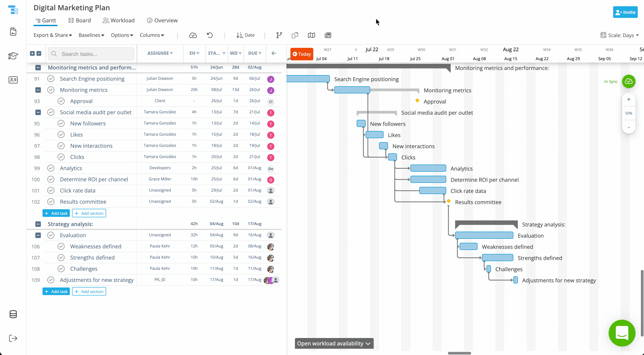Click the open map toolbar icon

[311, 35]
